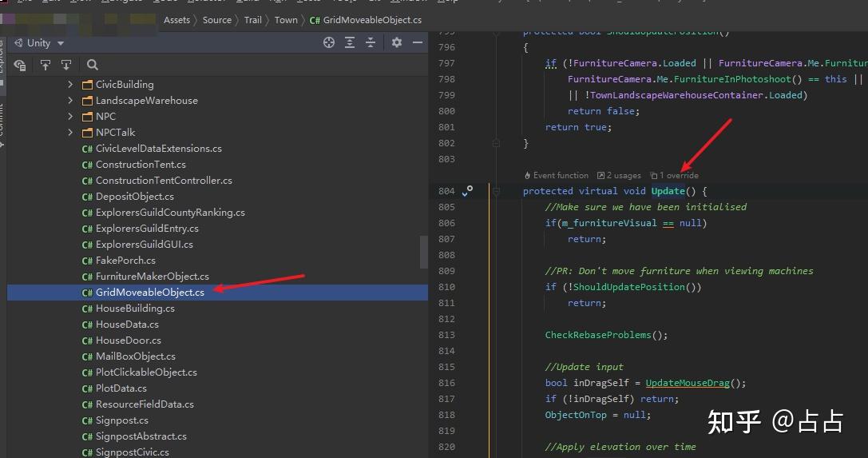
Task: Click the Town breadcrumb in the path bar
Action: 286,20
